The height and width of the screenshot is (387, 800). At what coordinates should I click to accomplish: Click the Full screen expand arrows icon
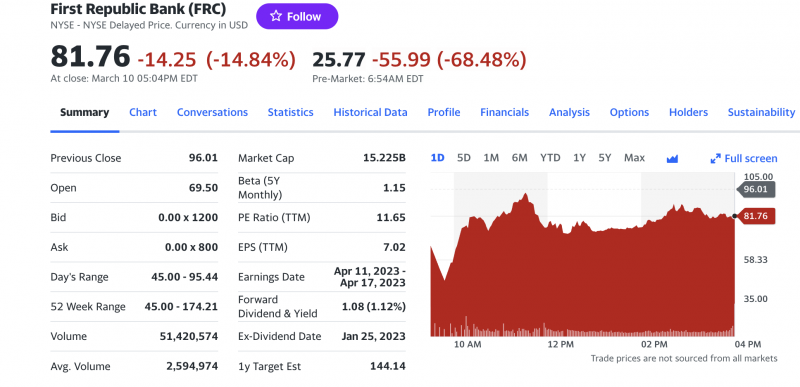point(716,159)
